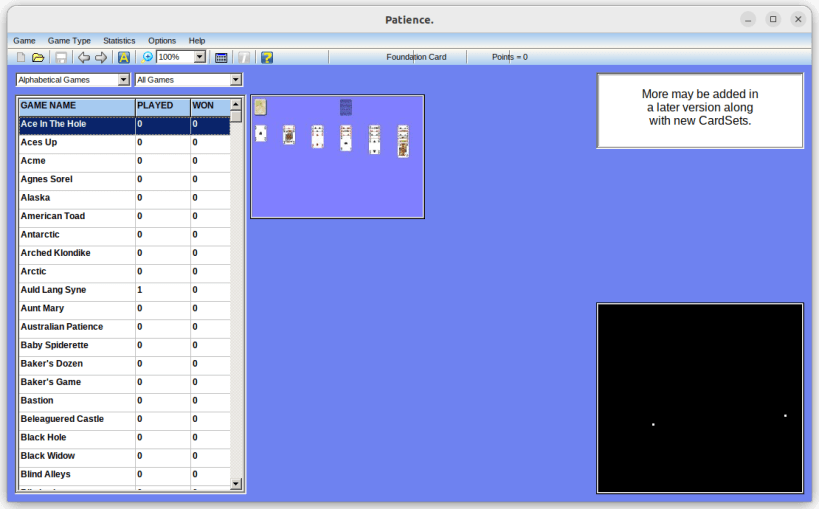Click the Undo left arrow icon
This screenshot has width=819, height=509.
84,57
